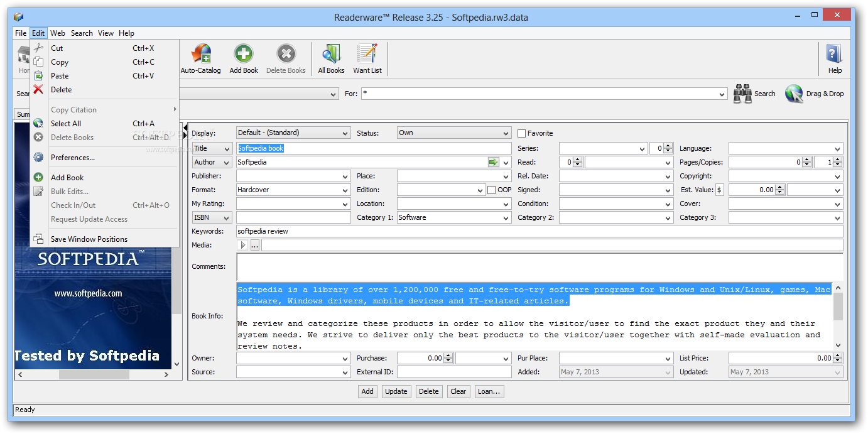The height and width of the screenshot is (434, 868).
Task: Click the binoculars Search icon
Action: point(743,94)
